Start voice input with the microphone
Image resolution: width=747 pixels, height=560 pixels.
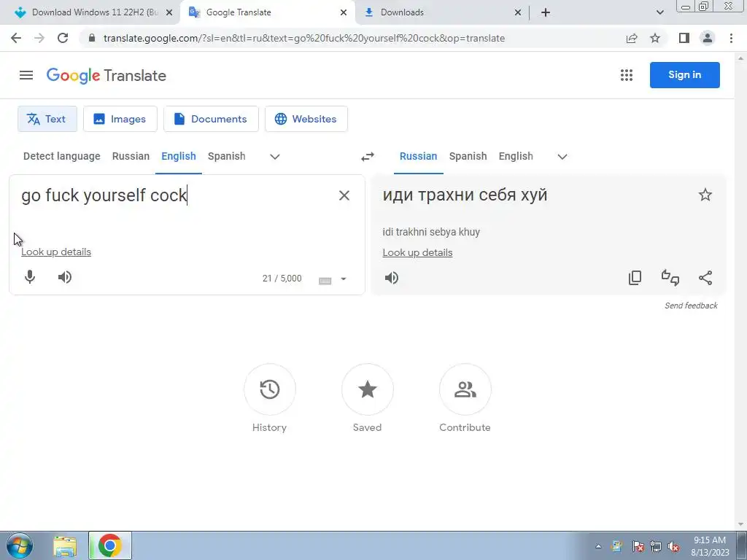(x=29, y=277)
